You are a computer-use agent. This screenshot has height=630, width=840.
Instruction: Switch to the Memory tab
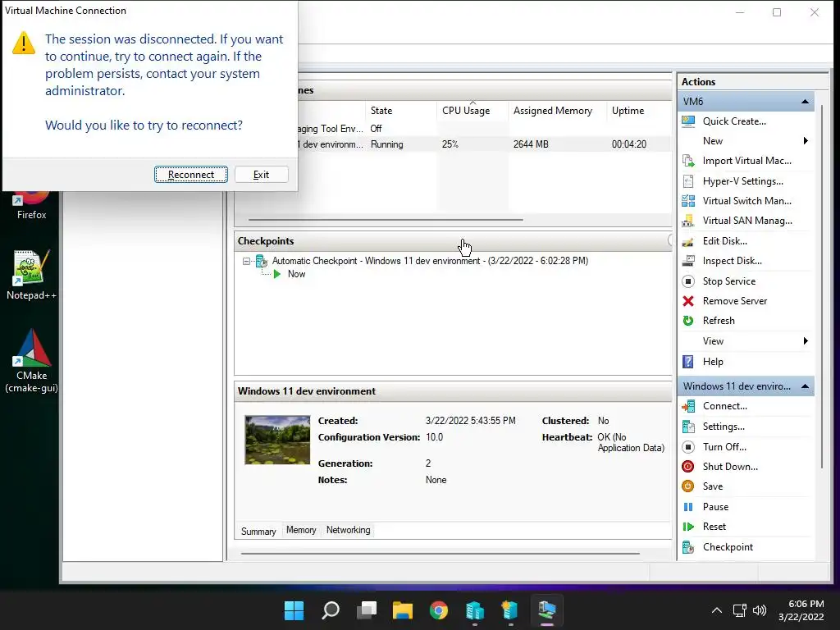[301, 530]
